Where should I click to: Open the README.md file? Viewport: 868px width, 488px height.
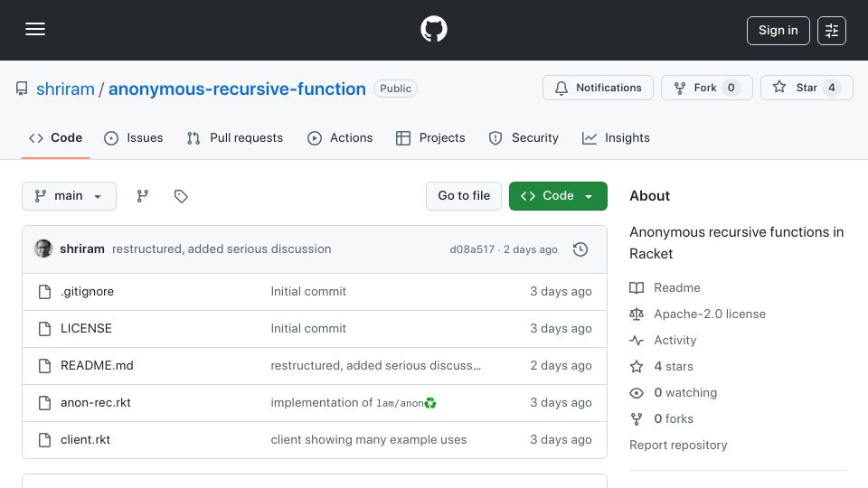pos(97,366)
